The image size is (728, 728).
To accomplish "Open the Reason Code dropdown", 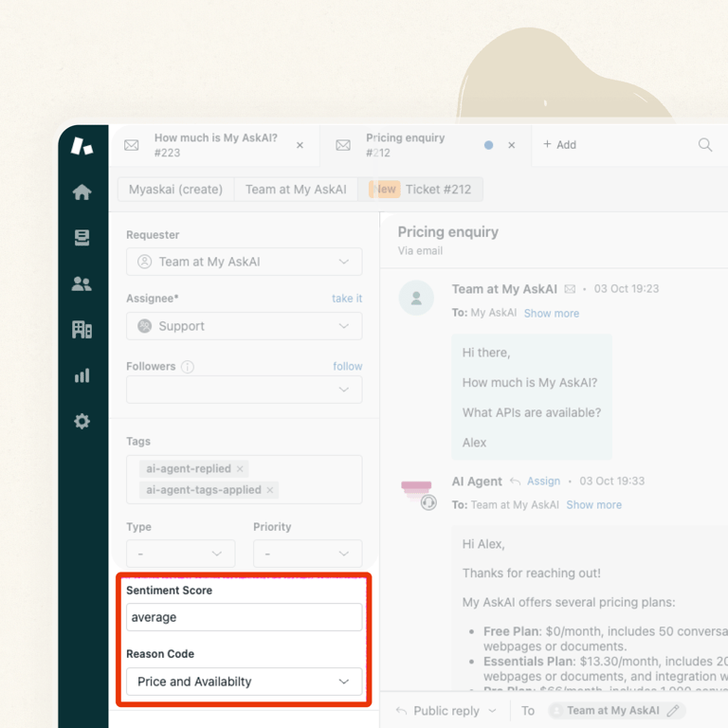I will point(245,682).
